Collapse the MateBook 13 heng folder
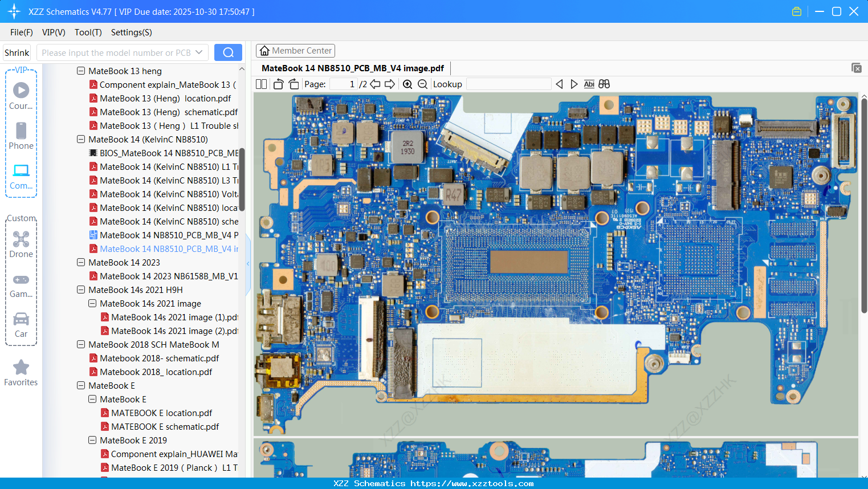This screenshot has width=868, height=489. pos(81,71)
